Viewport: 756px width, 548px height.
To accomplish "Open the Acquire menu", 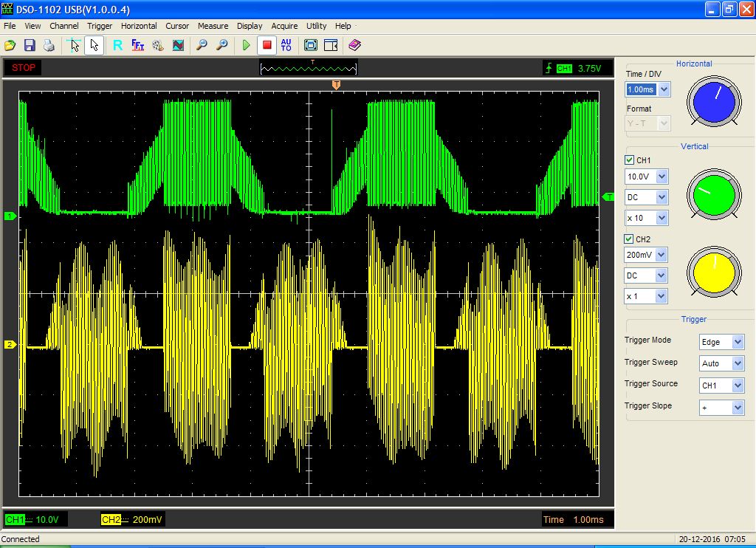I will coord(284,26).
